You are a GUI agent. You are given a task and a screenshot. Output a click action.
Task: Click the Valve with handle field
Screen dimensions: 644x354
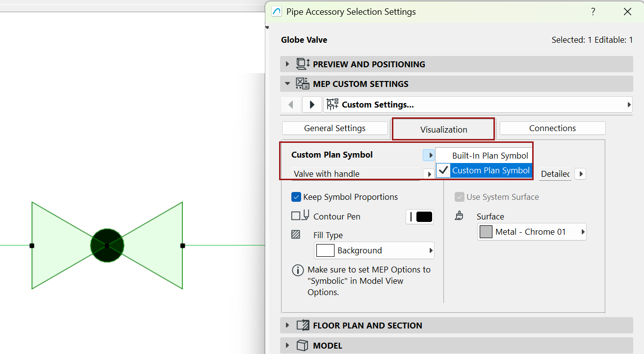click(x=356, y=174)
